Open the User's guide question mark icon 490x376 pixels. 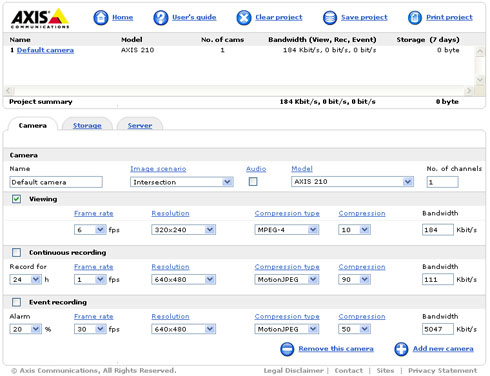point(160,17)
